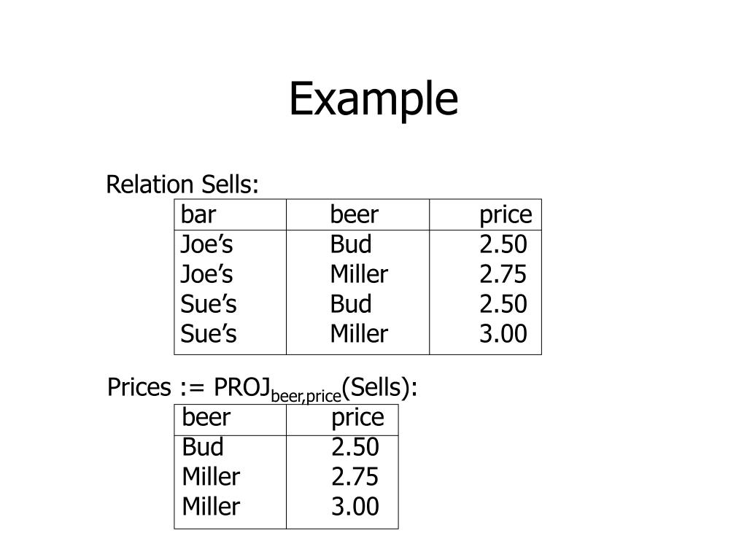Select the first Joe's row cell
This screenshot has width=747, height=560.
206,244
